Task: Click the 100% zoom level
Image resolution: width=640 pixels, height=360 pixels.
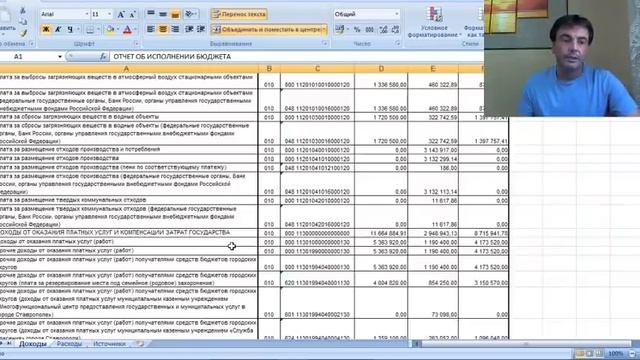Action: [616, 353]
